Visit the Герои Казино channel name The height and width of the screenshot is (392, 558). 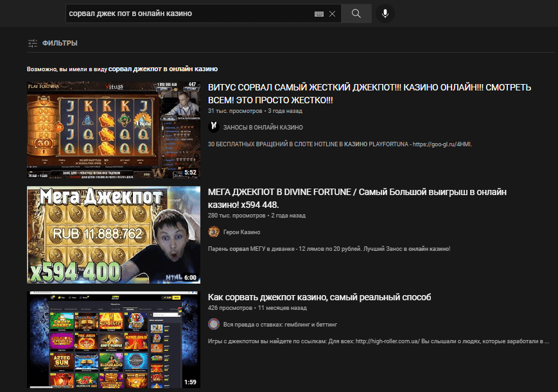coord(241,232)
